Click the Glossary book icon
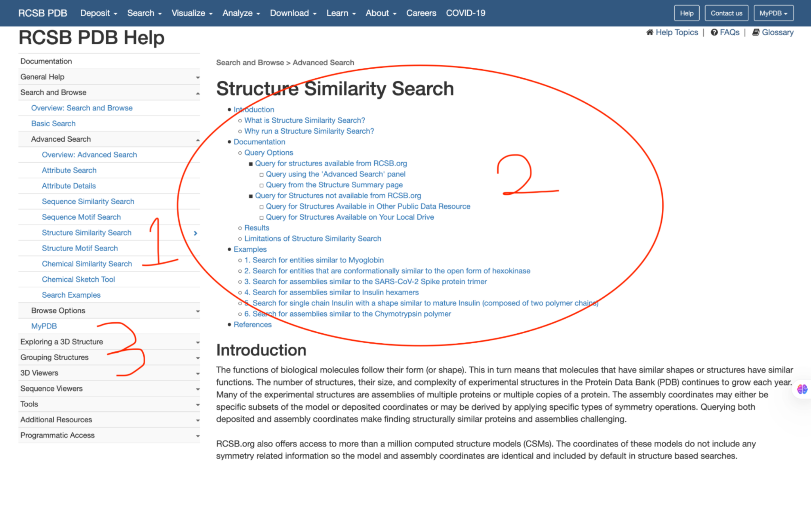 point(756,32)
